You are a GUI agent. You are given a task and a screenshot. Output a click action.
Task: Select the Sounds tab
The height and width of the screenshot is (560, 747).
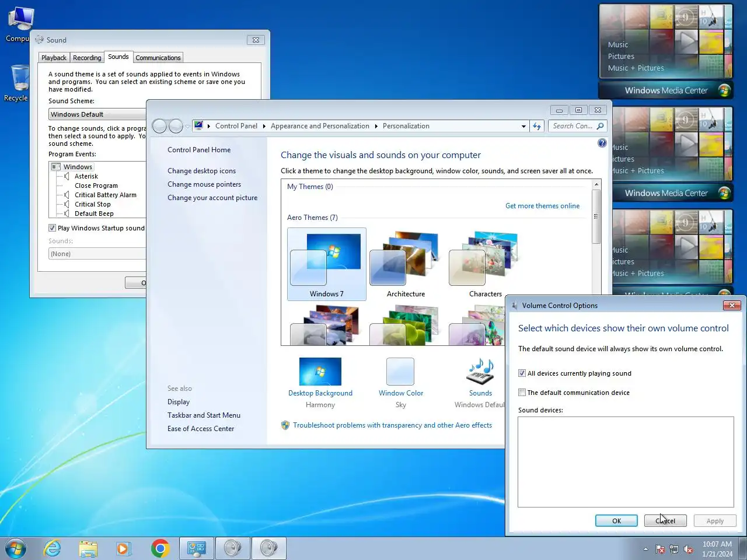(x=118, y=57)
